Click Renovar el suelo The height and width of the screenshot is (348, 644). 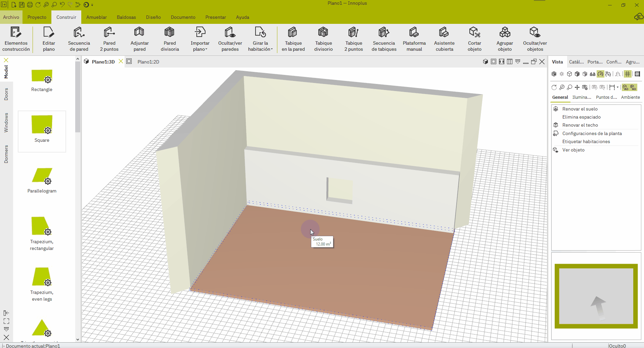point(580,109)
